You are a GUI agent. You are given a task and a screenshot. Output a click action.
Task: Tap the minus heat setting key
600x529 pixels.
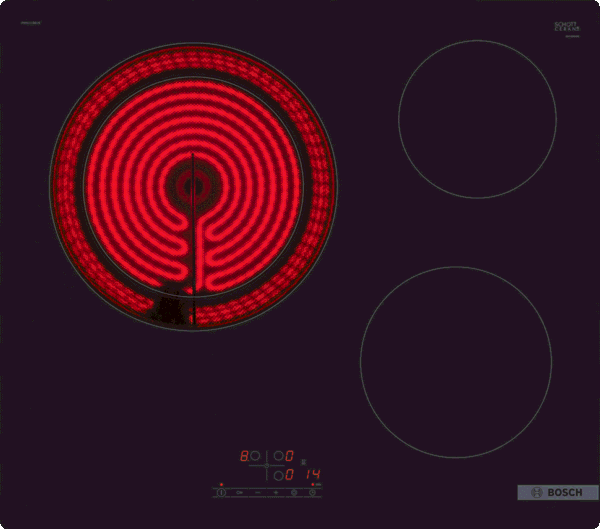tap(258, 493)
